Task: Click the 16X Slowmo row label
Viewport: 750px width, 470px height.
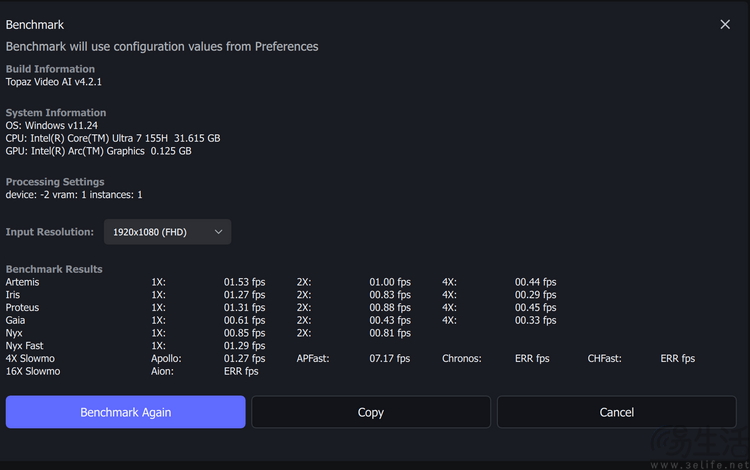Action: 33,372
